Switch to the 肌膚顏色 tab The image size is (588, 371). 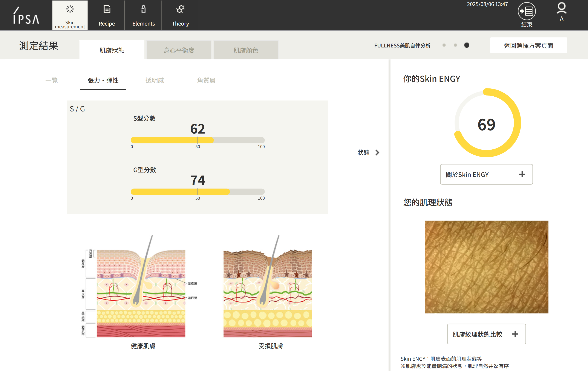[x=246, y=50]
